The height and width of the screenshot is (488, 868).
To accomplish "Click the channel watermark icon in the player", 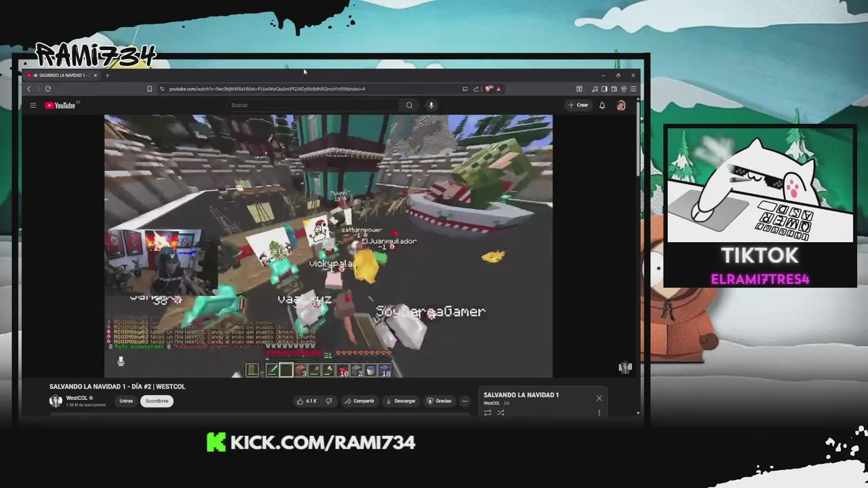I will tap(625, 367).
